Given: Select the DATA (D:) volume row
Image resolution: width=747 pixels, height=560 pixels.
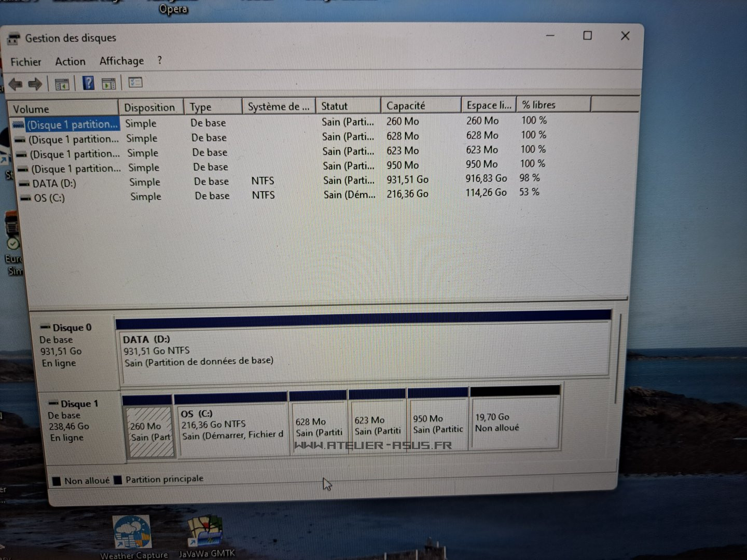Looking at the screenshot, I should click(54, 183).
